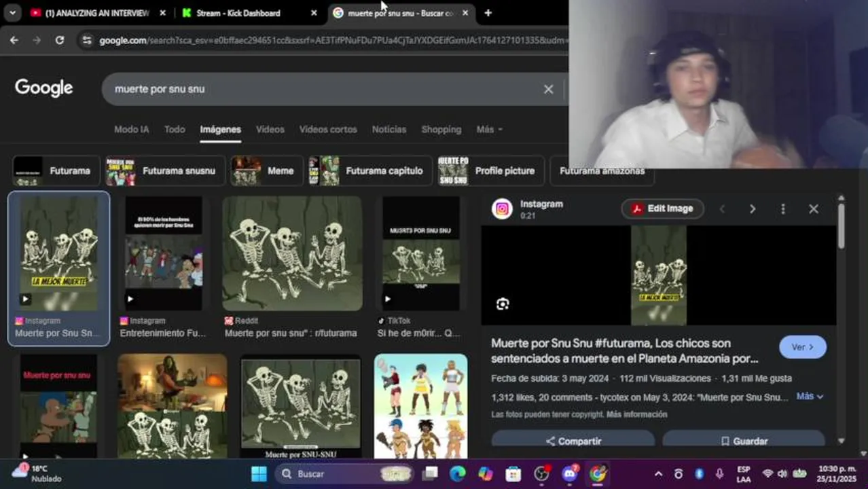Close the 'muerte por snu snu' tab
The image size is (868, 489).
[465, 13]
